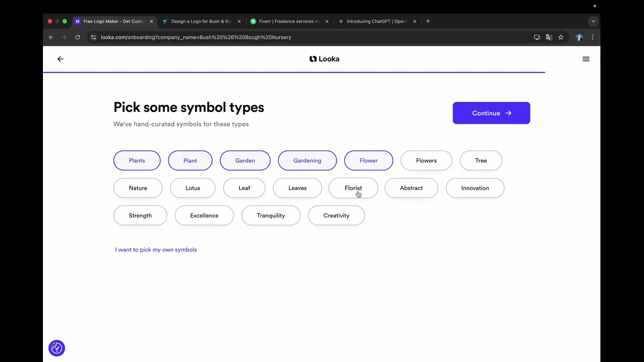Select the Tree symbol type
This screenshot has height=362, width=644.
click(481, 160)
